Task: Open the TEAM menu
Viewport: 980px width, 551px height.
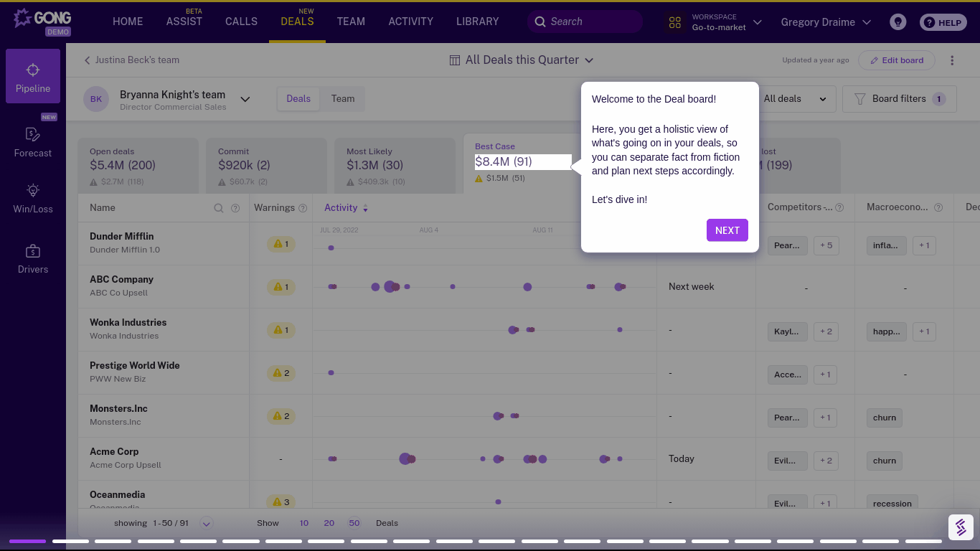Action: (x=351, y=22)
